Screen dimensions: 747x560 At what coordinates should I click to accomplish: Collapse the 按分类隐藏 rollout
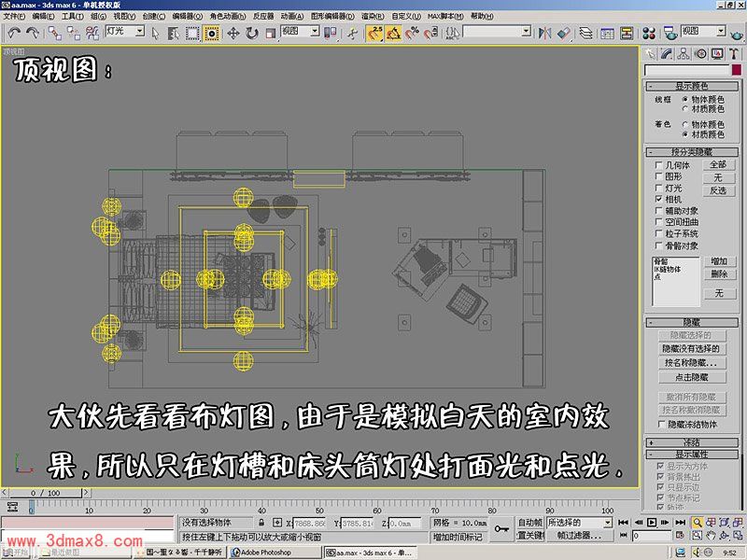[x=691, y=152]
